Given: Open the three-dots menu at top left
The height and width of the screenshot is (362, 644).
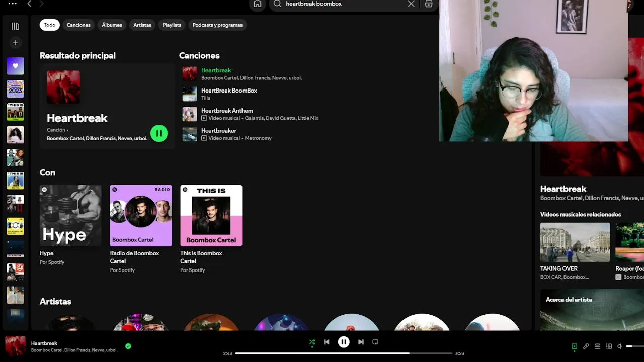Looking at the screenshot, I should [x=13, y=4].
